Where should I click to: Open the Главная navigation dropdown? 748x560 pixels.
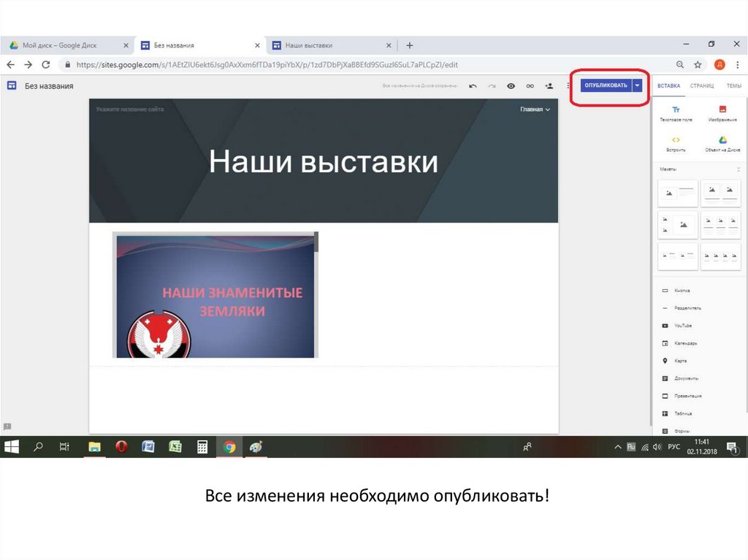point(535,110)
